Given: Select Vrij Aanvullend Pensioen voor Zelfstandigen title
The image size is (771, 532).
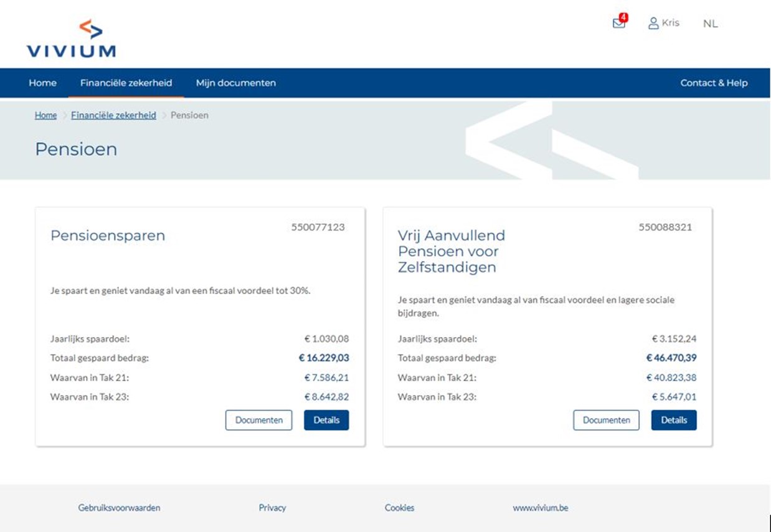Looking at the screenshot, I should point(452,252).
